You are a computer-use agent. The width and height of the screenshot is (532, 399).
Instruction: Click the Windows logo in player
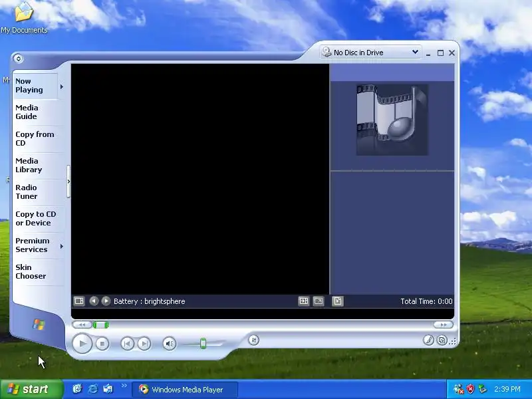[39, 325]
